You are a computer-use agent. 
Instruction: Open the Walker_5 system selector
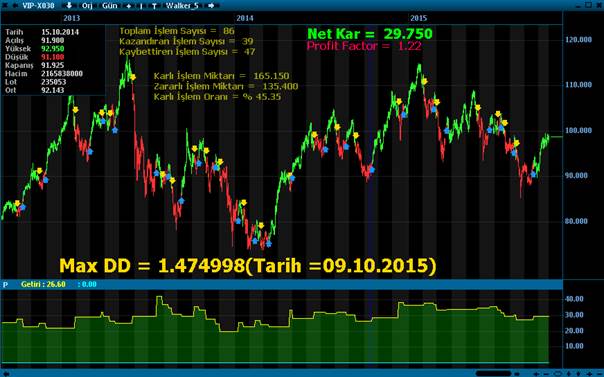(x=182, y=5)
